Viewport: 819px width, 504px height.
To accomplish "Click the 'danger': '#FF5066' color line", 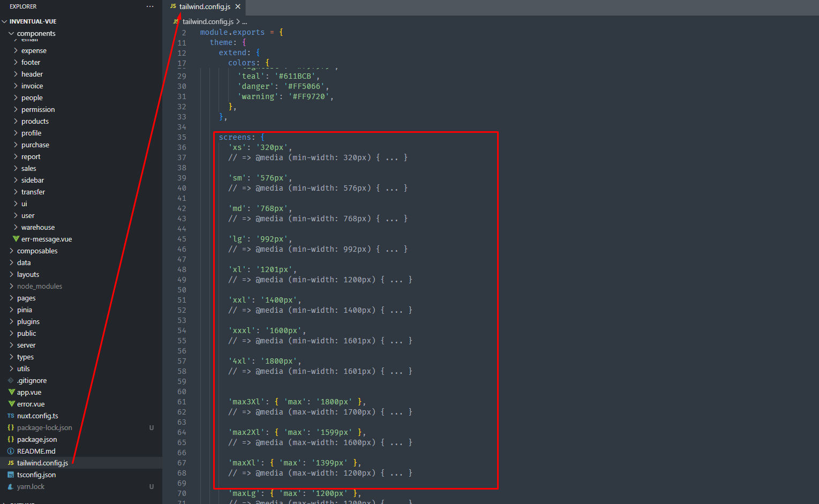I will point(283,86).
